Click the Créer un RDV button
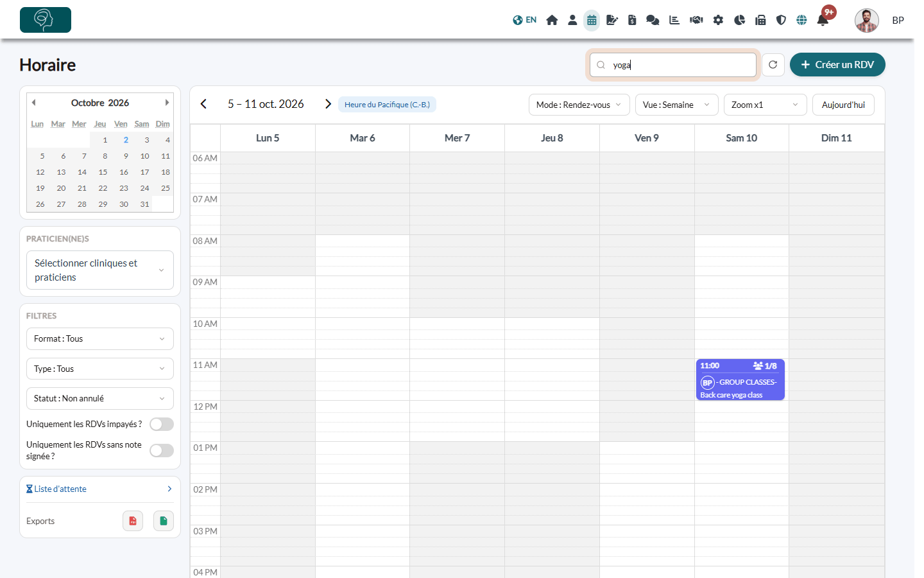This screenshot has height=578, width=924. click(x=837, y=65)
